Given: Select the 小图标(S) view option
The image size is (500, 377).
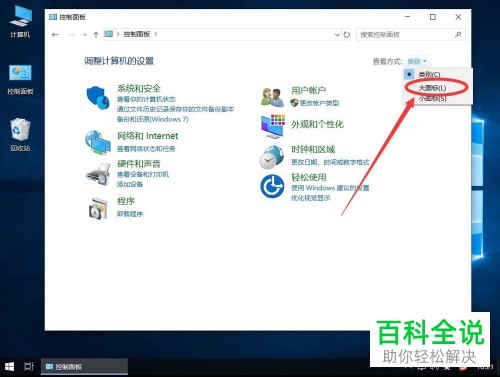Looking at the screenshot, I should pyautogui.click(x=432, y=98).
